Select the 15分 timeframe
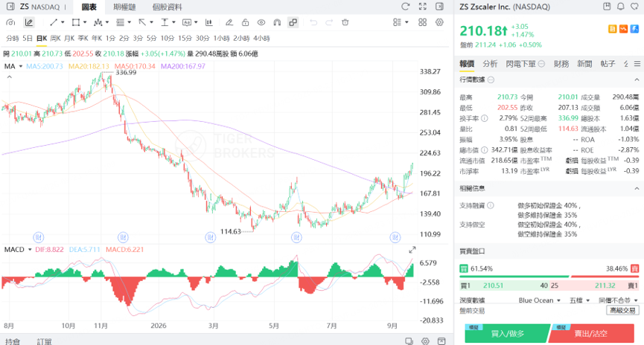644x345 pixels. (185, 38)
